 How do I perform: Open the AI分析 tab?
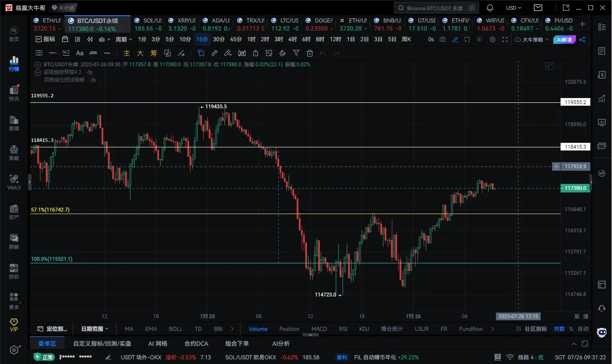(281, 344)
